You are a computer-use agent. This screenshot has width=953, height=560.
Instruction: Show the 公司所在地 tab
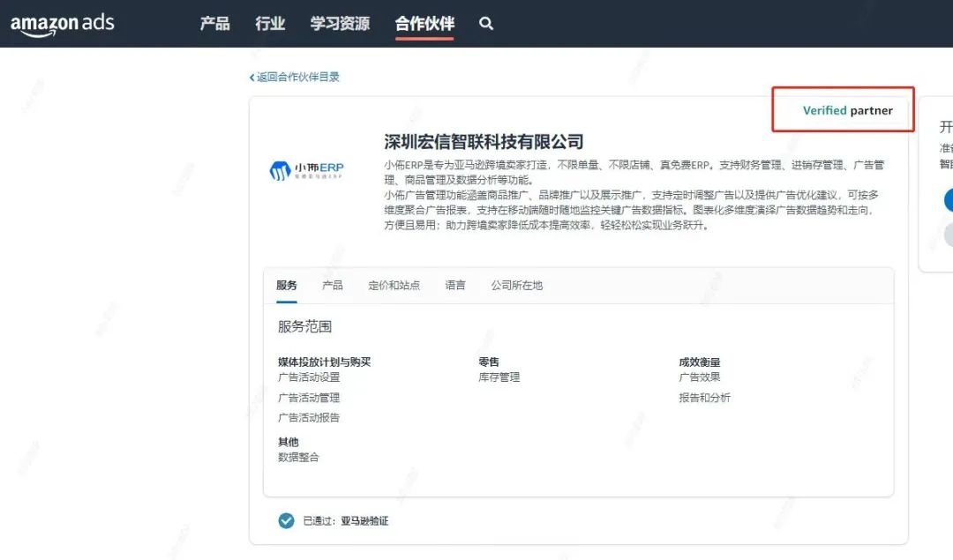click(517, 286)
